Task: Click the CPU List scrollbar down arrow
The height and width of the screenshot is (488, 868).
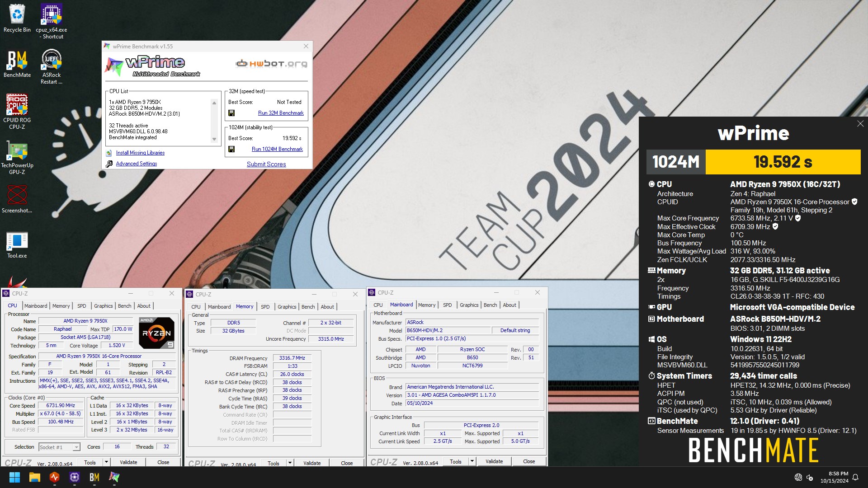Action: (x=214, y=140)
